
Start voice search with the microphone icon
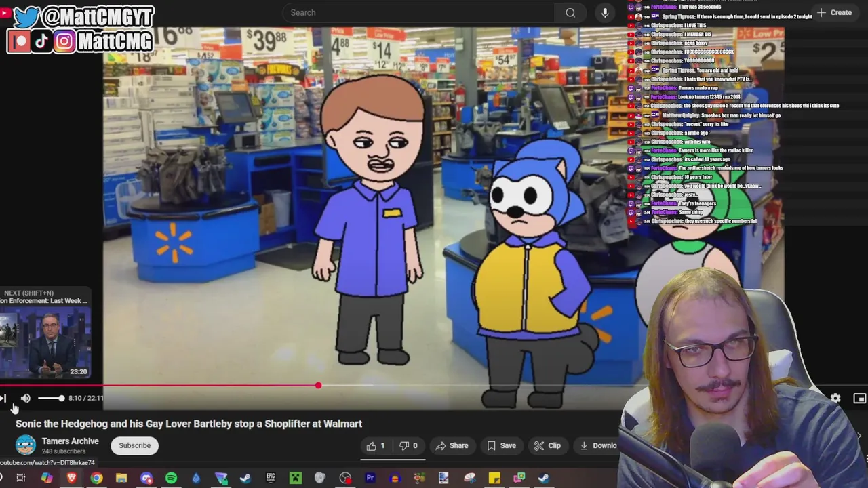point(605,12)
